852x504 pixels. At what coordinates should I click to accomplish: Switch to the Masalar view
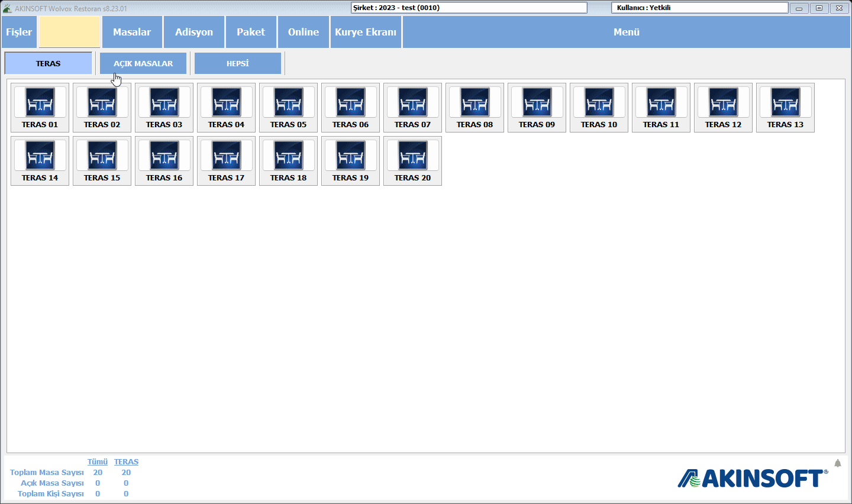point(132,32)
